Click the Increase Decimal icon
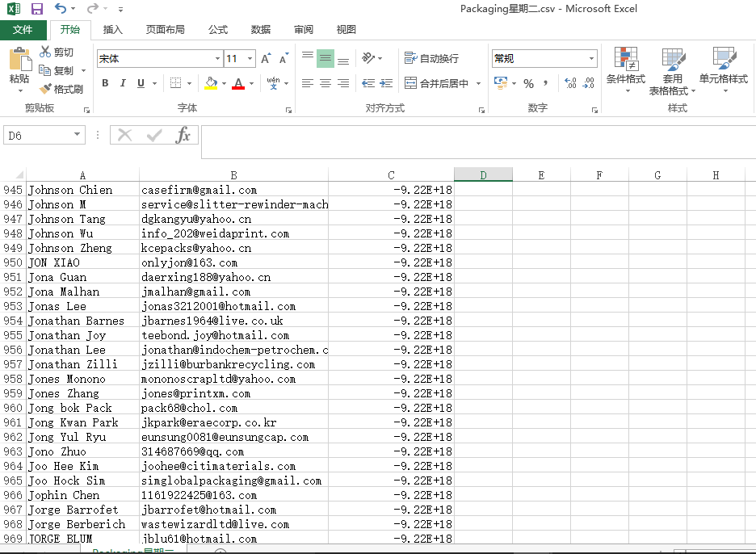 (570, 83)
